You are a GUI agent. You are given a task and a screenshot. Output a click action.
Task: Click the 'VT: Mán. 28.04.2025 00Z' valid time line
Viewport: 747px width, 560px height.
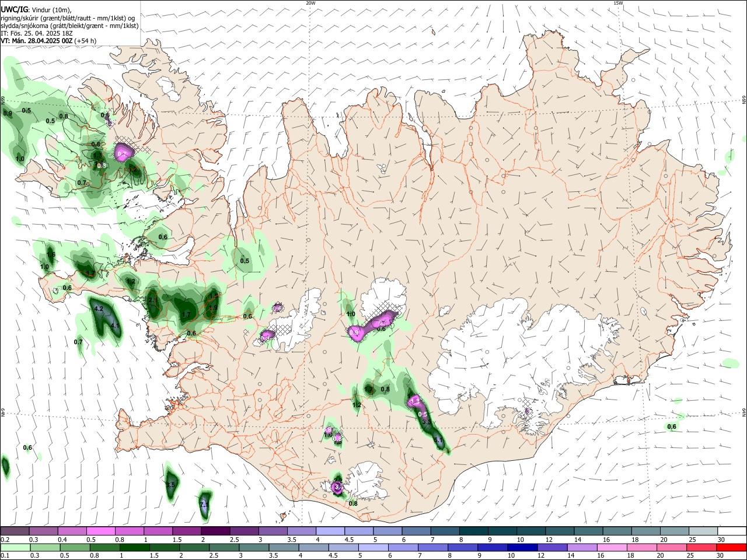[49, 41]
